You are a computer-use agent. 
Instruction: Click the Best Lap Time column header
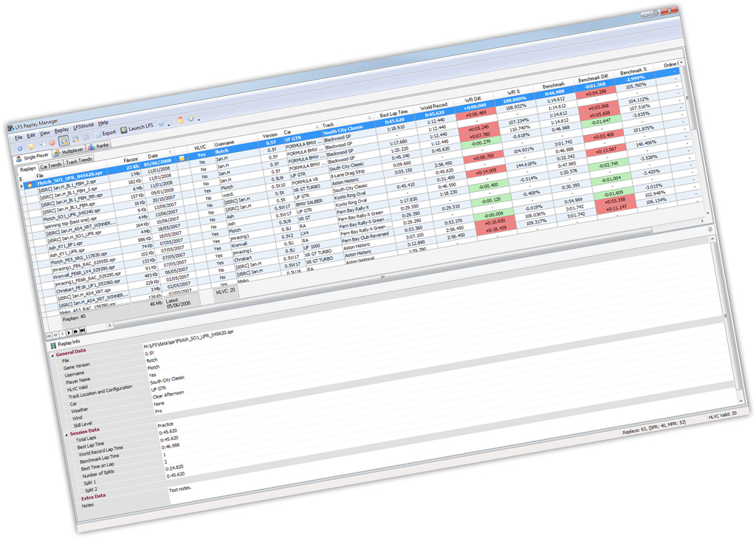click(x=394, y=114)
